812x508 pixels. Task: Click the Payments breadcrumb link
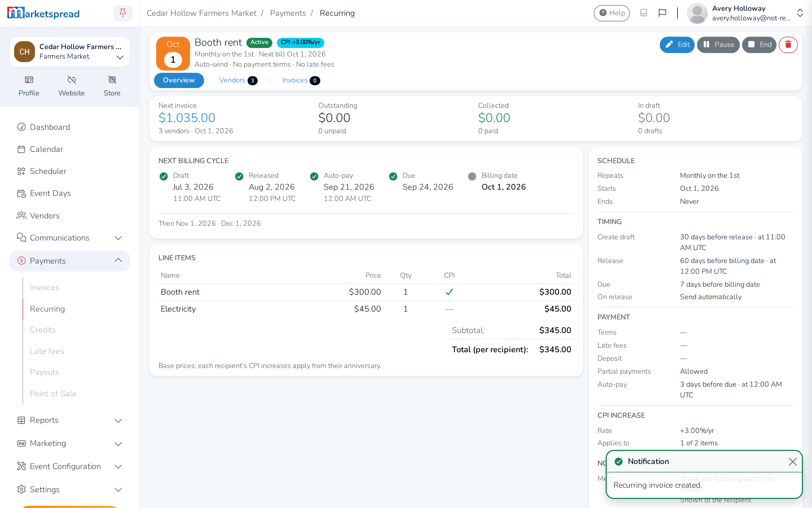click(x=288, y=13)
